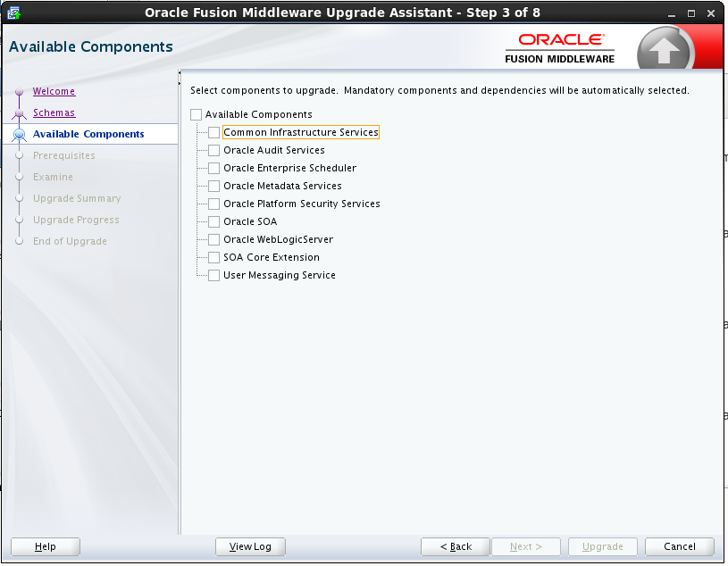
Task: Maximize the Upgrade Assistant window
Action: pyautogui.click(x=691, y=13)
